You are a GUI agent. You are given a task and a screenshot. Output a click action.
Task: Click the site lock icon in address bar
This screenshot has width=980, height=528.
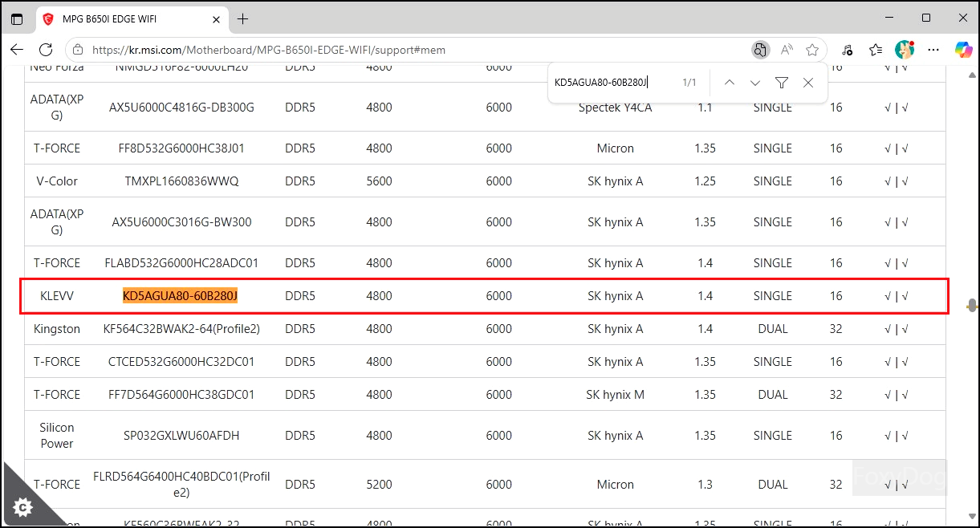coord(78,50)
